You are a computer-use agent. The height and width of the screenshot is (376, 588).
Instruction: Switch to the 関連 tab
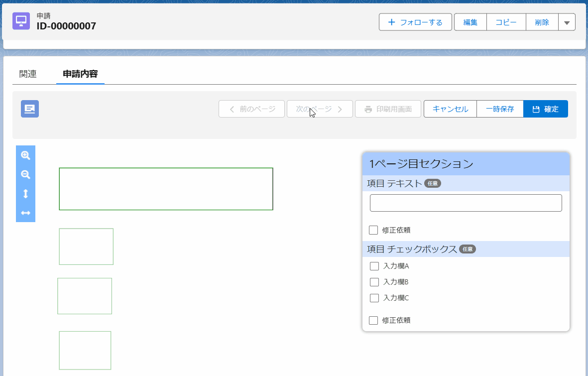[28, 74]
